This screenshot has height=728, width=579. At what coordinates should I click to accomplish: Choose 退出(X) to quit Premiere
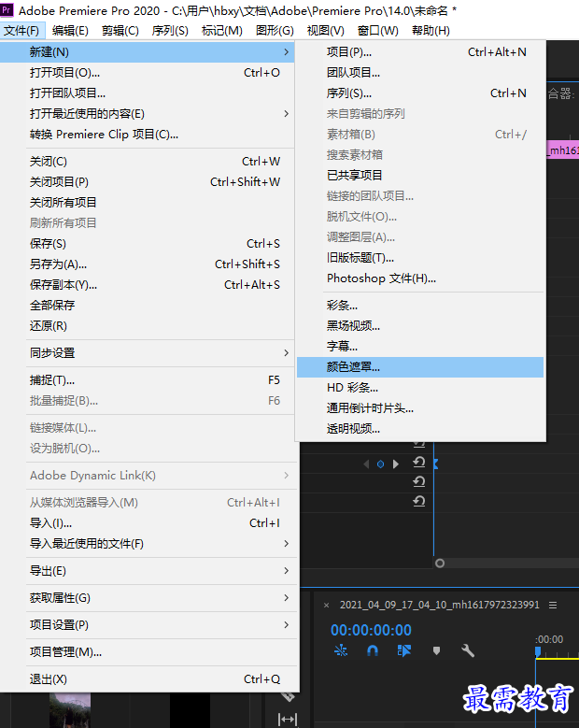pos(148,679)
